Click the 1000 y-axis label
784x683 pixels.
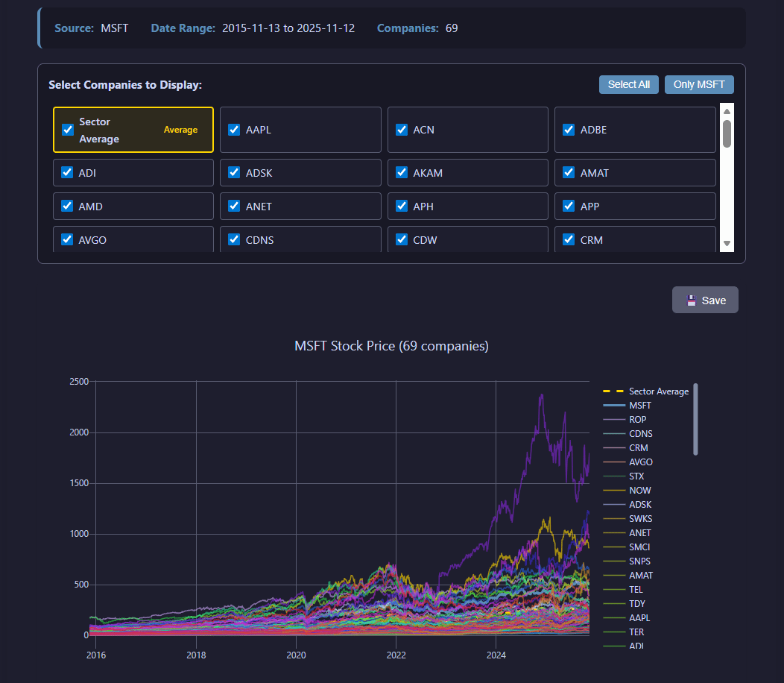click(x=79, y=534)
